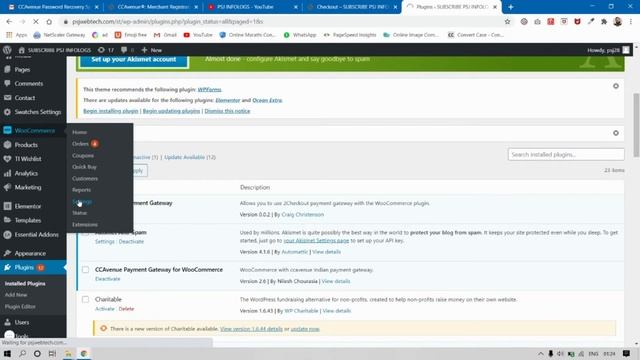Open the SUBSCRIBE PSI INFOLOGS site home
Image resolution: width=640 pixels, height=360 pixels.
[x=55, y=50]
